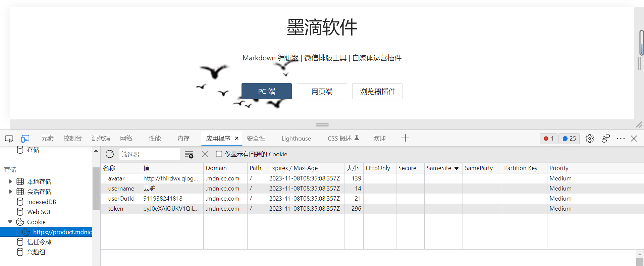This screenshot has width=644, height=266.
Task: Open the CSS 概述 tab
Action: (x=343, y=139)
